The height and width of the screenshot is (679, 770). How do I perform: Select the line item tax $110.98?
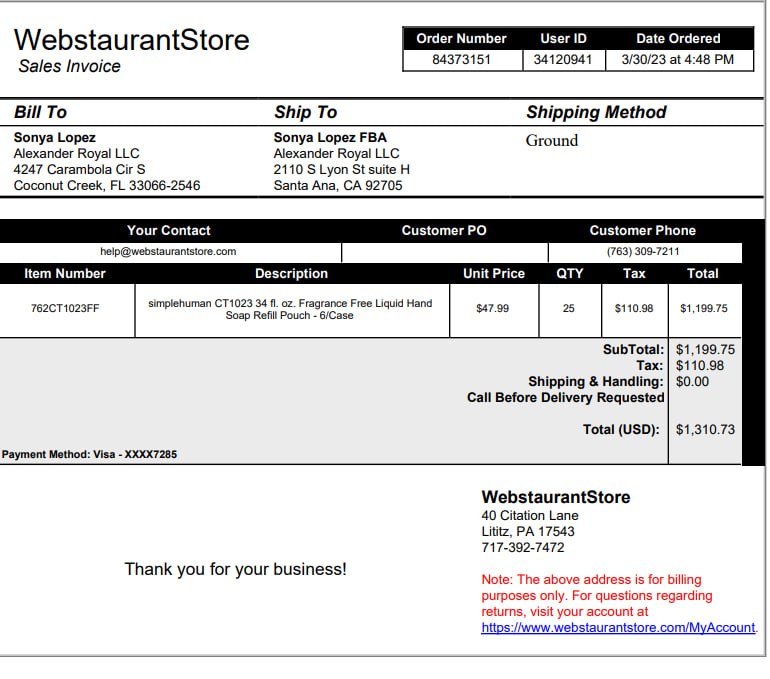click(634, 308)
